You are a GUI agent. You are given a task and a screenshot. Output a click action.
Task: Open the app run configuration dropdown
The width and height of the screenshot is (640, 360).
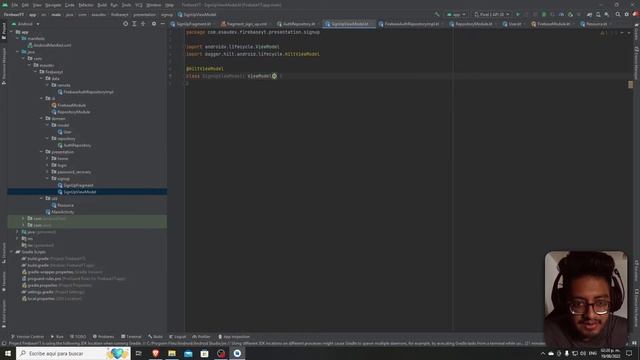tap(456, 14)
